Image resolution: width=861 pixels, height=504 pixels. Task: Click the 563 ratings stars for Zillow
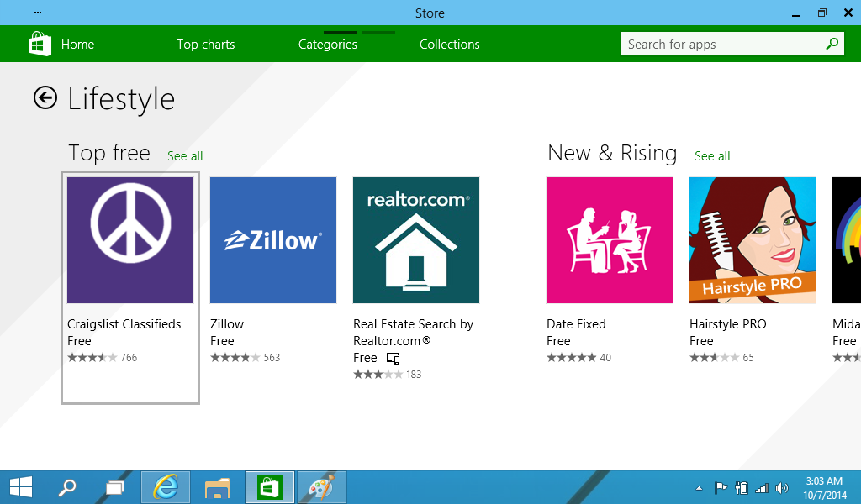pyautogui.click(x=245, y=358)
